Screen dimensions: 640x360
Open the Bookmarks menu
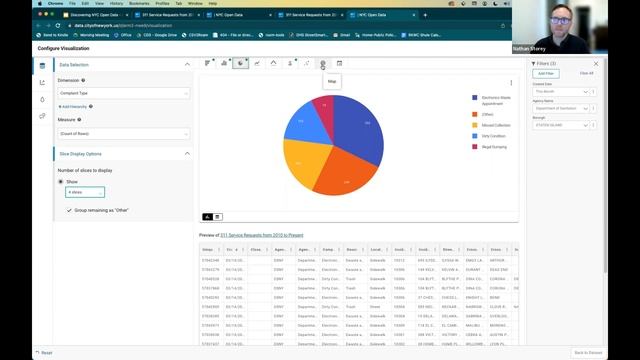tap(139, 3)
